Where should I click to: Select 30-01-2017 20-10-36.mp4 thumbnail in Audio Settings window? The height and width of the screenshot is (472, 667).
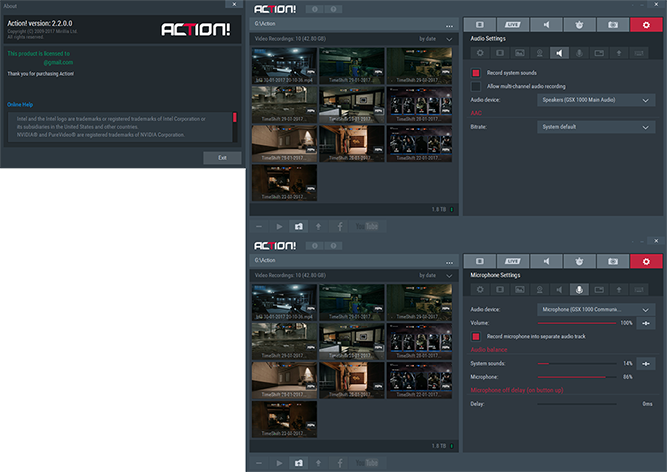coord(284,65)
